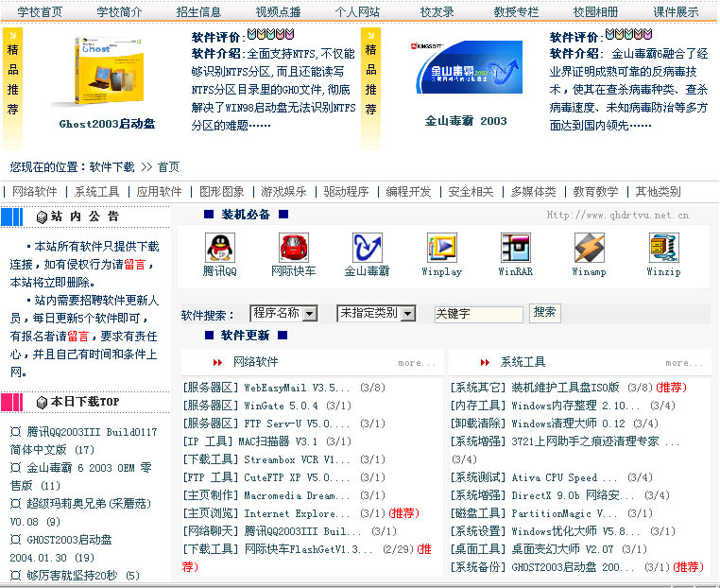Viewport: 720px width, 588px height.
Task: Select the 安全相关 category tab
Action: 471,192
